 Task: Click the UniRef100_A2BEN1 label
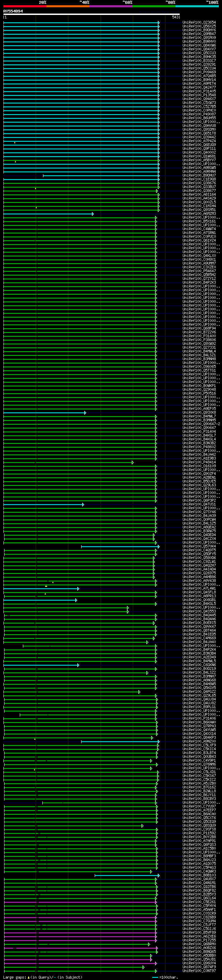(x=199, y=478)
